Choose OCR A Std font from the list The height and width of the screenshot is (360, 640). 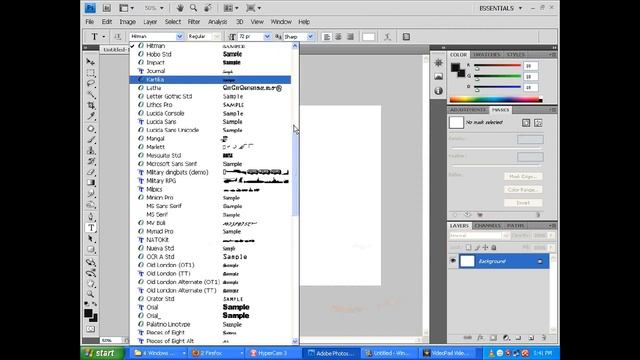pyautogui.click(x=210, y=257)
